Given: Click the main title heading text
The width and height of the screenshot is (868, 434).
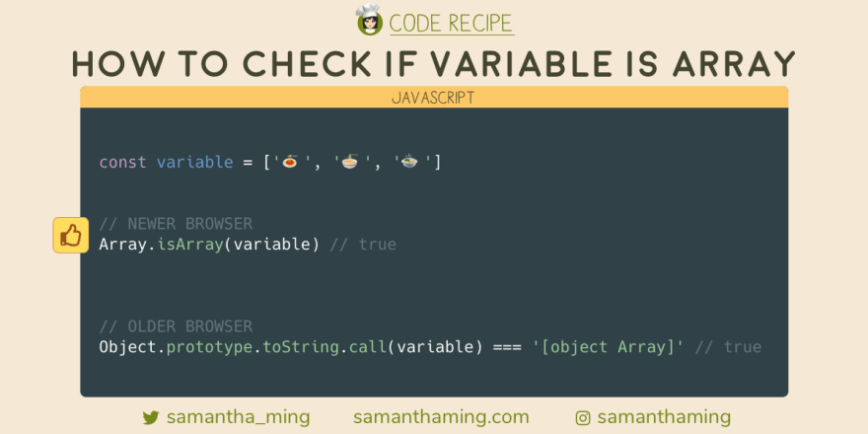Looking at the screenshot, I should (x=434, y=64).
